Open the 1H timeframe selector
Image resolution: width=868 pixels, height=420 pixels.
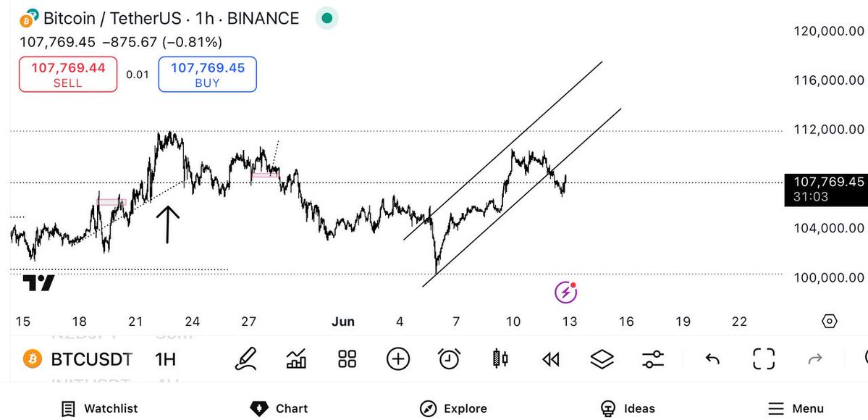pos(166,360)
